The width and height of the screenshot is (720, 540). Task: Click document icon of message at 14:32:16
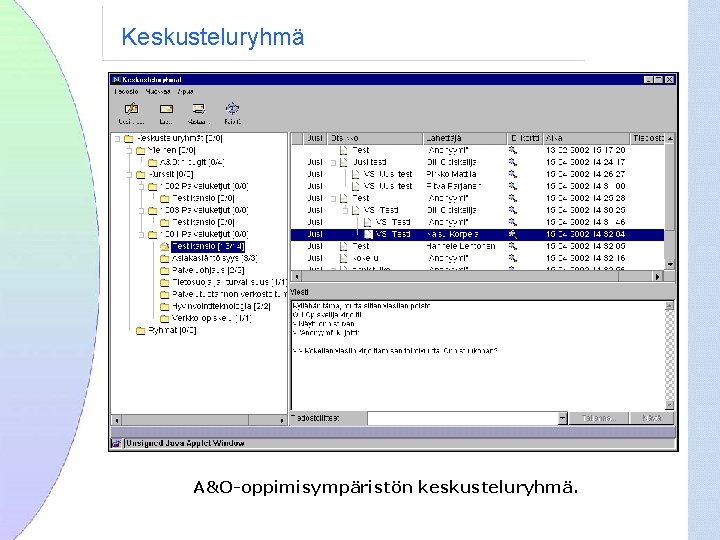pyautogui.click(x=343, y=258)
